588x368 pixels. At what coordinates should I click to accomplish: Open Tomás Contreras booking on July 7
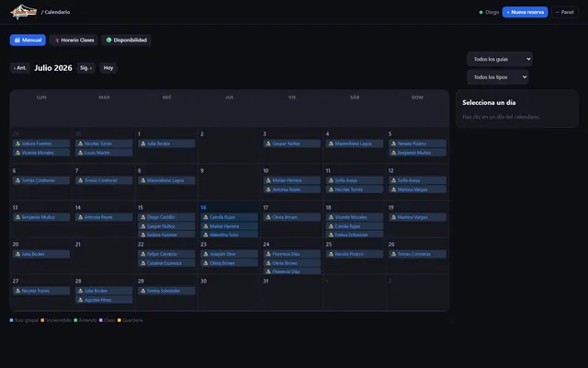(x=104, y=180)
